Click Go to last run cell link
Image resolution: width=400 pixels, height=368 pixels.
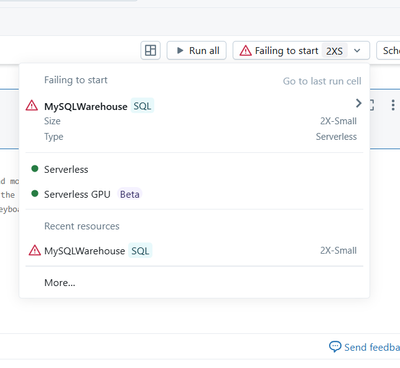[x=322, y=81]
